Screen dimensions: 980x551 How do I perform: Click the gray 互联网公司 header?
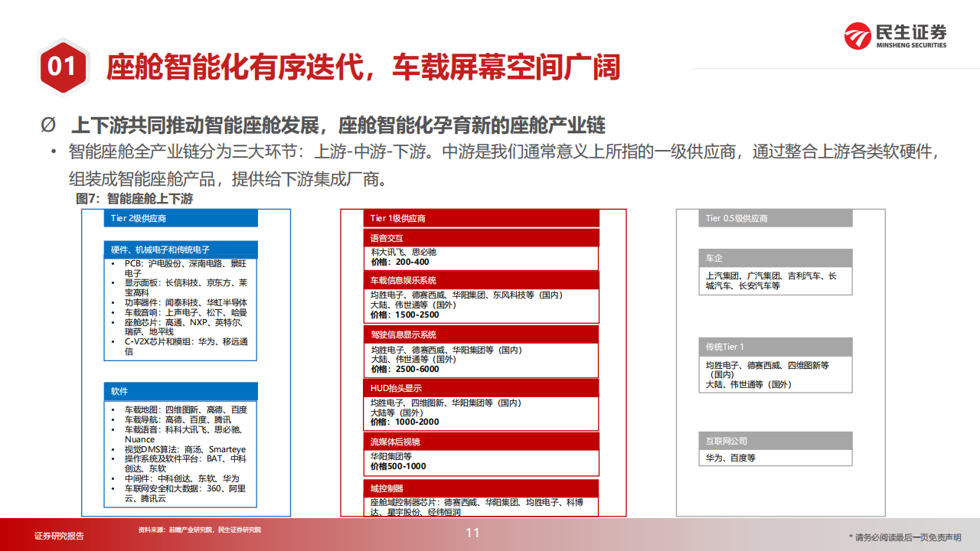(775, 441)
